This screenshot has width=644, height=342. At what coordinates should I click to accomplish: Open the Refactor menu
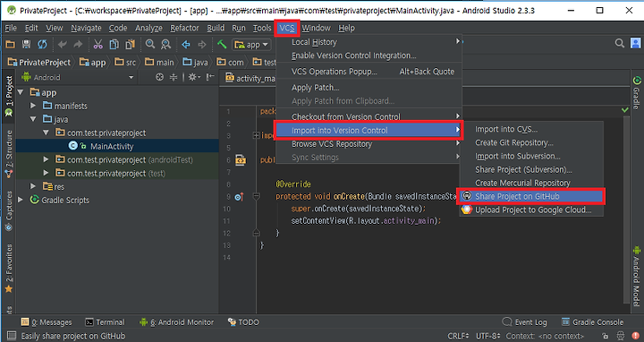coord(184,28)
